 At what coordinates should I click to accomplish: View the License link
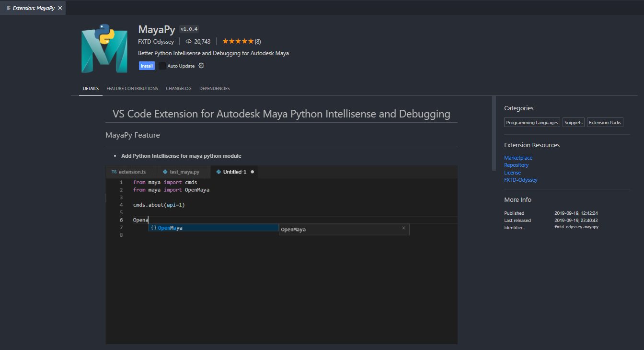click(512, 173)
